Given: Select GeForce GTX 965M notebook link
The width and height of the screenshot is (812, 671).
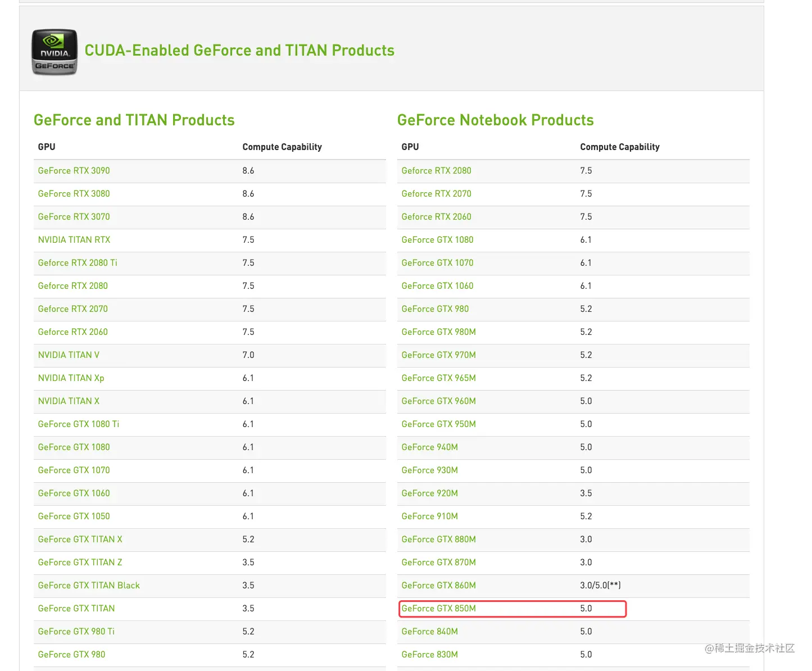Looking at the screenshot, I should click(438, 378).
